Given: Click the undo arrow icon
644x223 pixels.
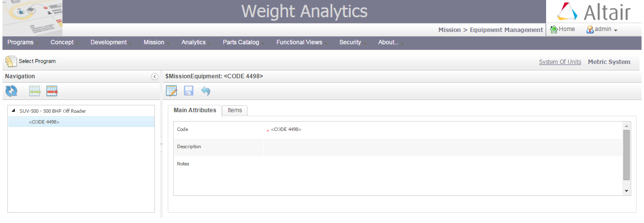Looking at the screenshot, I should (206, 91).
